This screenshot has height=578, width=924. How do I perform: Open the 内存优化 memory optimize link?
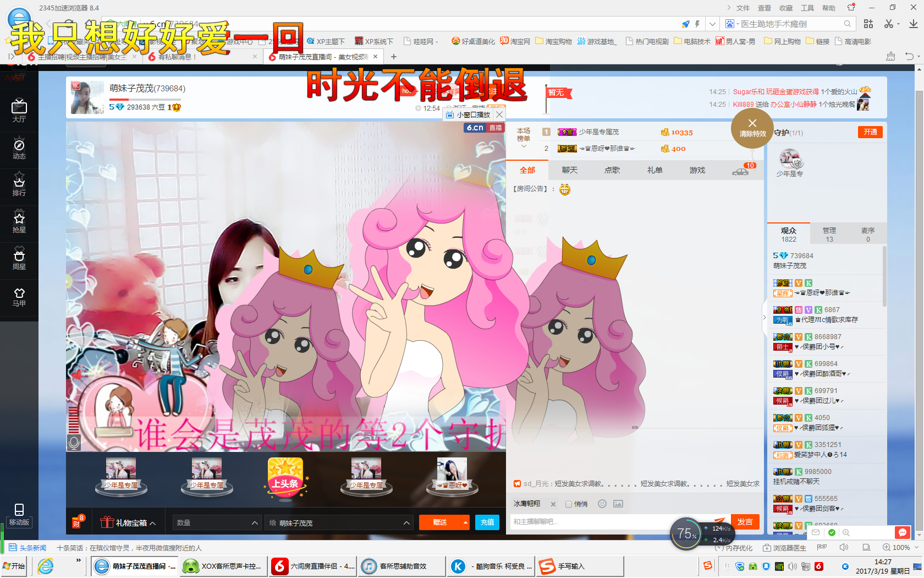[x=734, y=548]
